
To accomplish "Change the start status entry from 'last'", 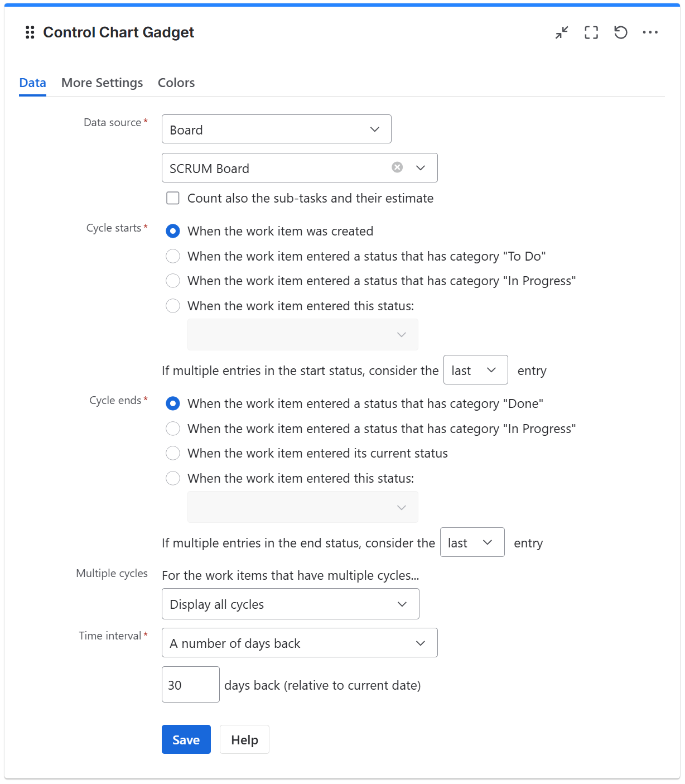I will click(x=475, y=370).
